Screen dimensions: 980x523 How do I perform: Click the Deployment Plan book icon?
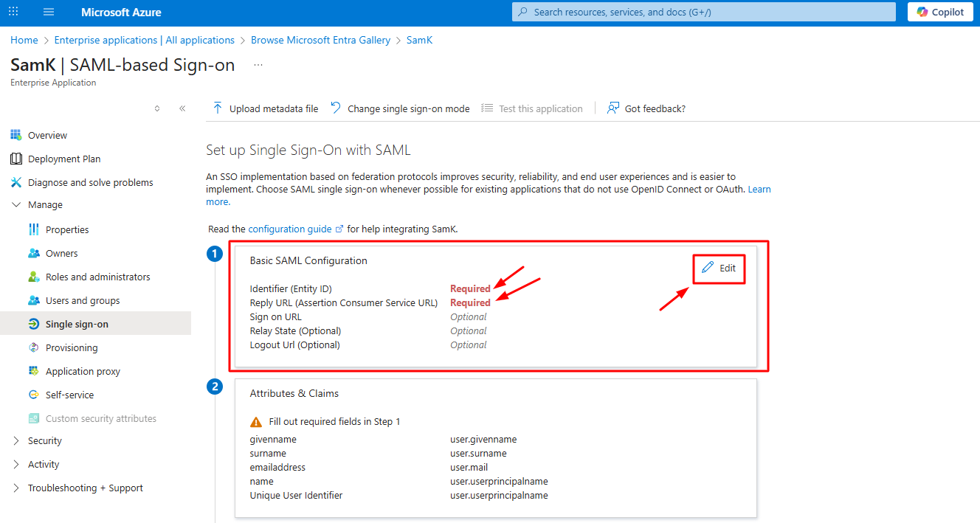pyautogui.click(x=16, y=159)
